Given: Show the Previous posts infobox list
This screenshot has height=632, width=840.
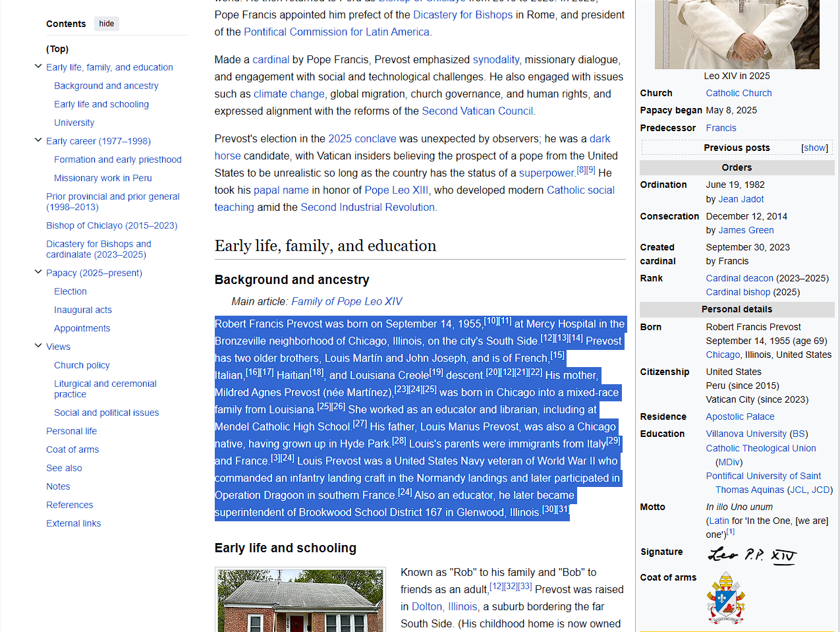Looking at the screenshot, I should point(814,148).
